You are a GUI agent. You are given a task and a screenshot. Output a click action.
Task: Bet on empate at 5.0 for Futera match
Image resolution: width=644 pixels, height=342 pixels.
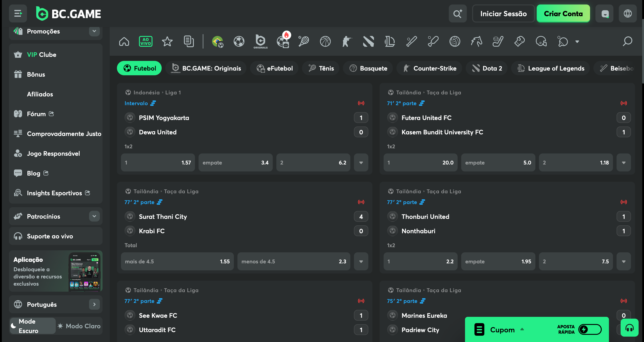point(498,163)
